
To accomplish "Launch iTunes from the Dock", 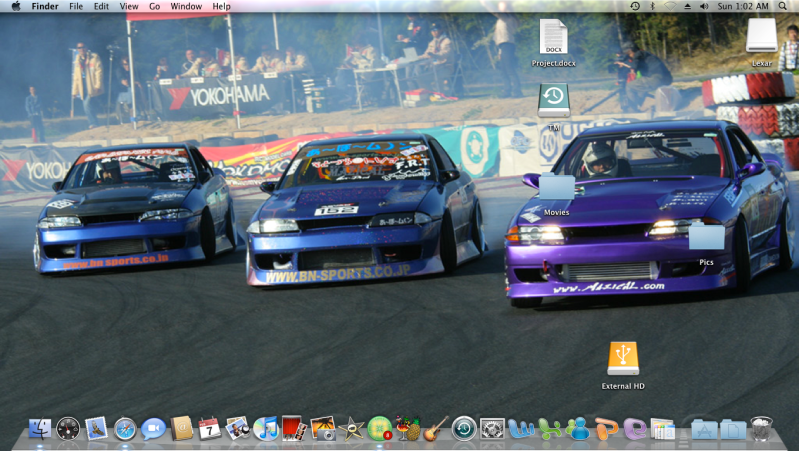I will pyautogui.click(x=265, y=428).
